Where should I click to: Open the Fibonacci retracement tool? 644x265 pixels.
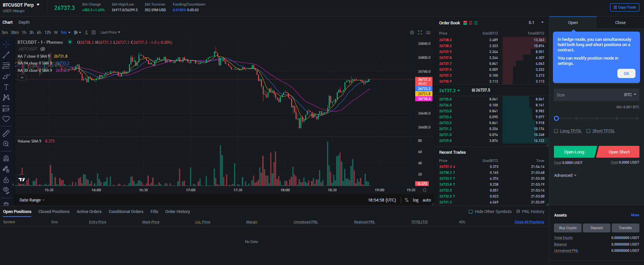pos(6,66)
